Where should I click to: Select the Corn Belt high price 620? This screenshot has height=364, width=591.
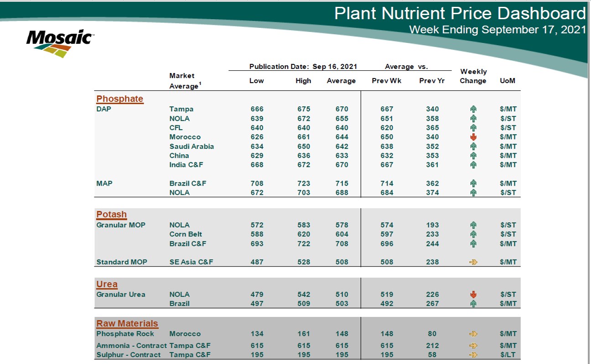click(304, 234)
